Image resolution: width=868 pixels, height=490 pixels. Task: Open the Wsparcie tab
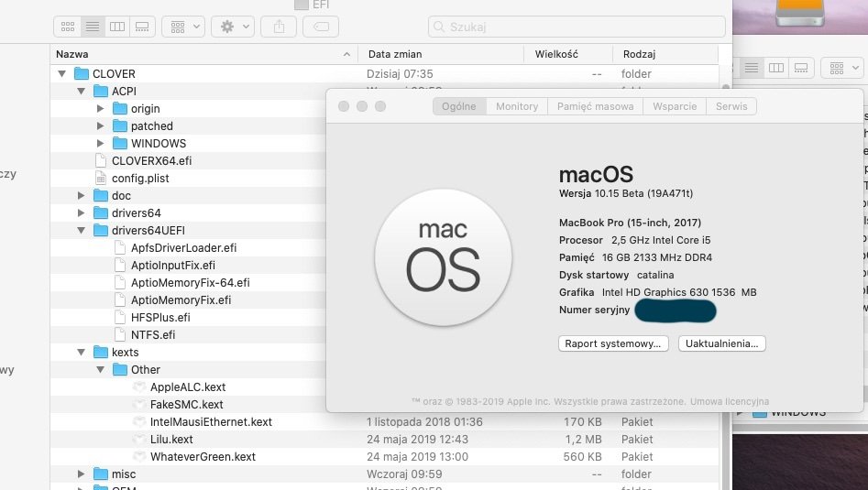(x=675, y=106)
